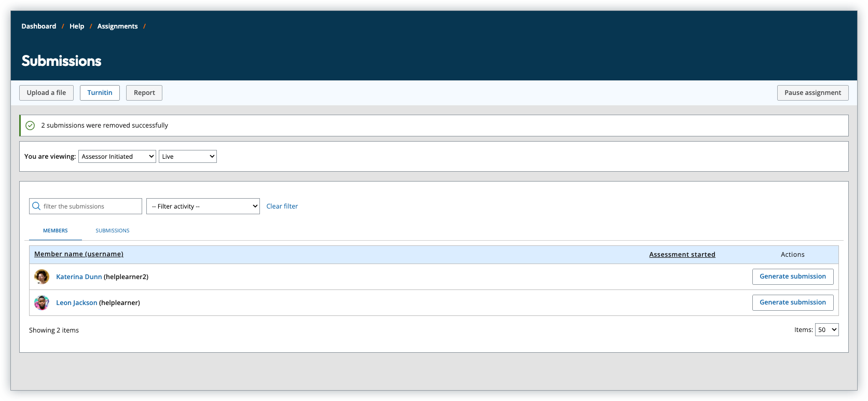This screenshot has width=868, height=401.
Task: Sort by Assessment started column
Action: click(682, 254)
